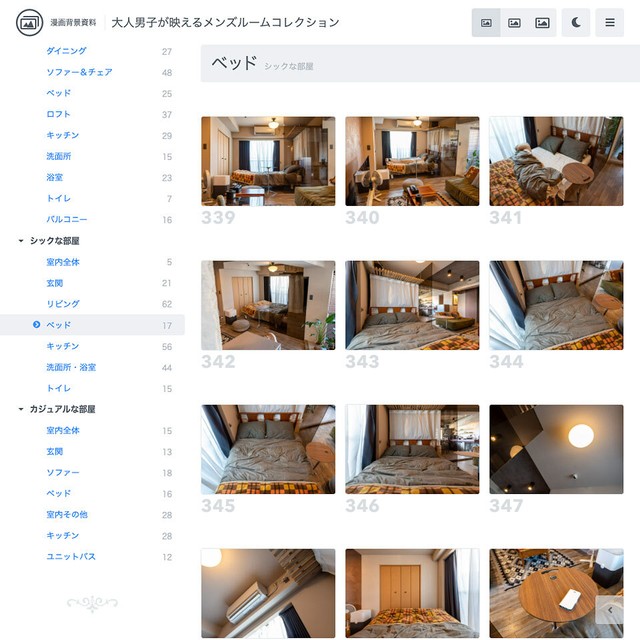Screen dimensions: 640x640
Task: Open the round table with phone thumbnail
Action: coord(556,593)
